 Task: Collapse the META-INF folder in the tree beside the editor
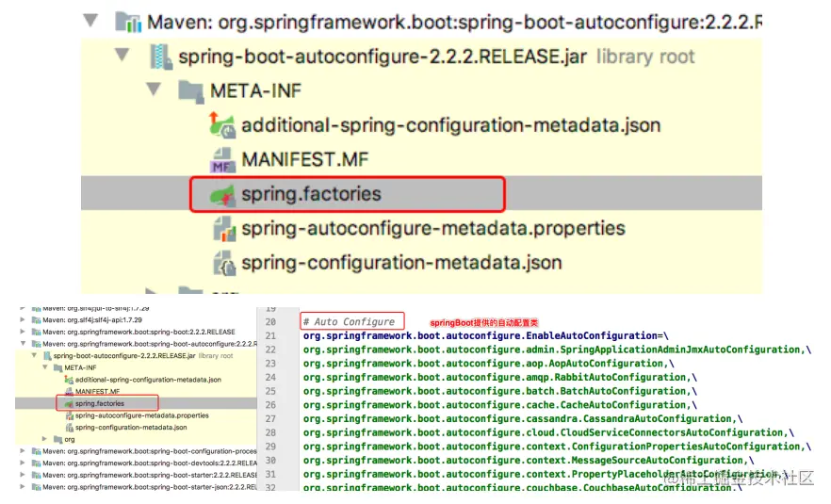[x=45, y=367]
